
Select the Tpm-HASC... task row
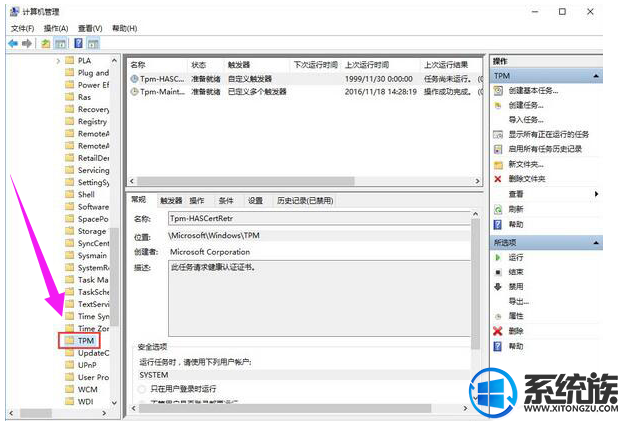coord(305,79)
